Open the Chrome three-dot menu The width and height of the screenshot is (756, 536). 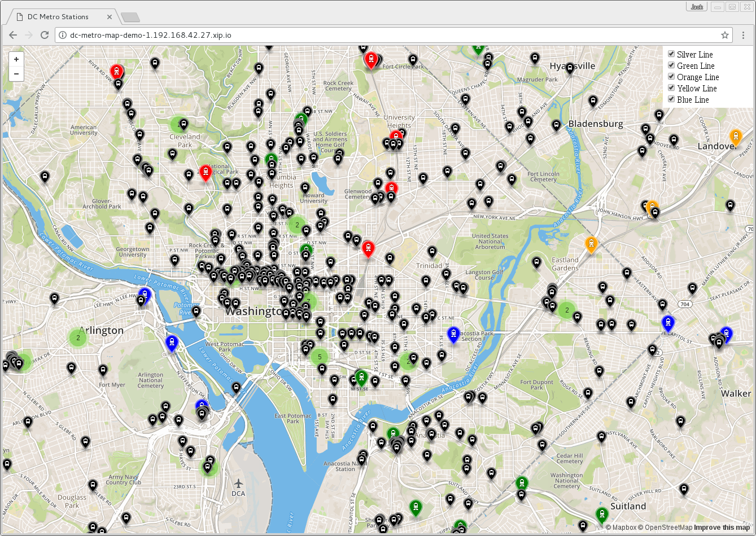click(743, 35)
